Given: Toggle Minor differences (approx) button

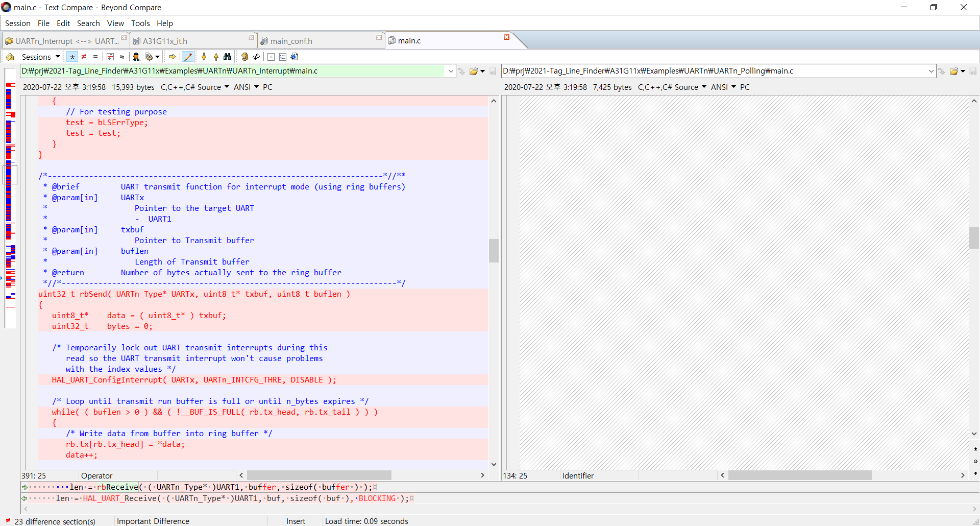Looking at the screenshot, I should [x=122, y=57].
